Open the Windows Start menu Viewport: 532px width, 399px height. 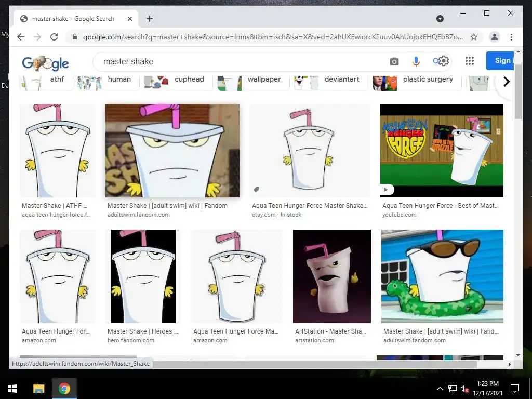pos(12,389)
